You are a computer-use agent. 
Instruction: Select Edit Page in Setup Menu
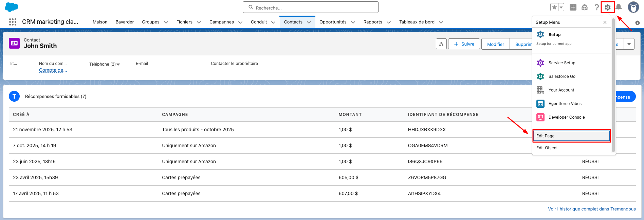[571, 136]
